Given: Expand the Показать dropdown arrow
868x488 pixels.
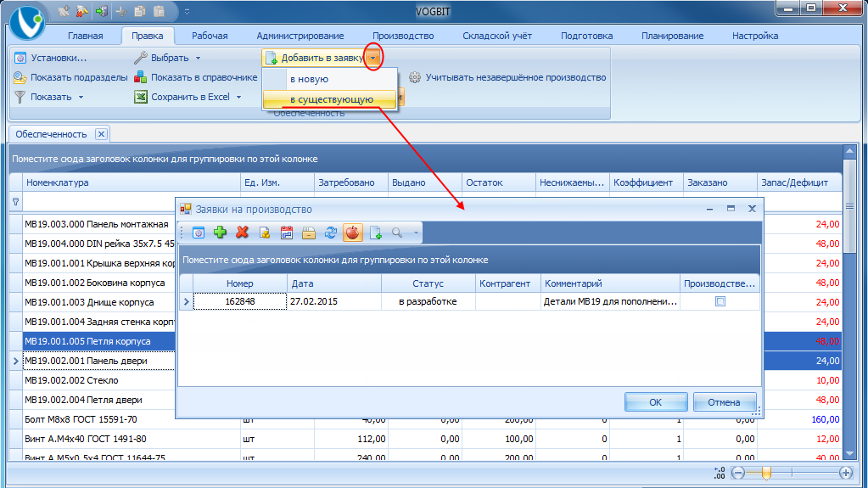Looking at the screenshot, I should tap(81, 97).
